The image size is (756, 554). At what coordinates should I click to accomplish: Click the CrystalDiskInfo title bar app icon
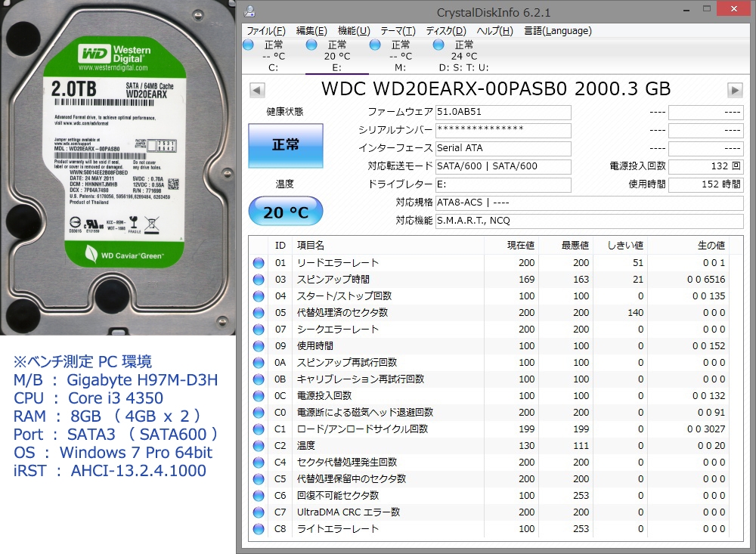[249, 11]
